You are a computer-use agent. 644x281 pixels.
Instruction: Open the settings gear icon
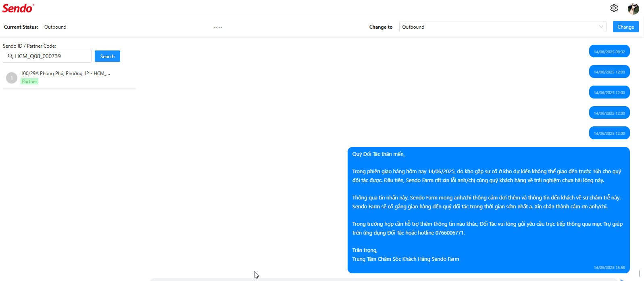pos(614,8)
